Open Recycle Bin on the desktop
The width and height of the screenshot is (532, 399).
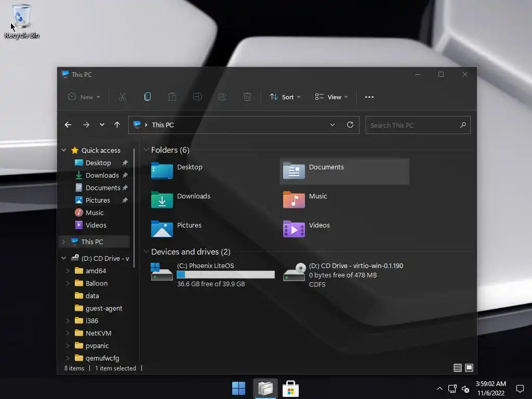pos(22,21)
